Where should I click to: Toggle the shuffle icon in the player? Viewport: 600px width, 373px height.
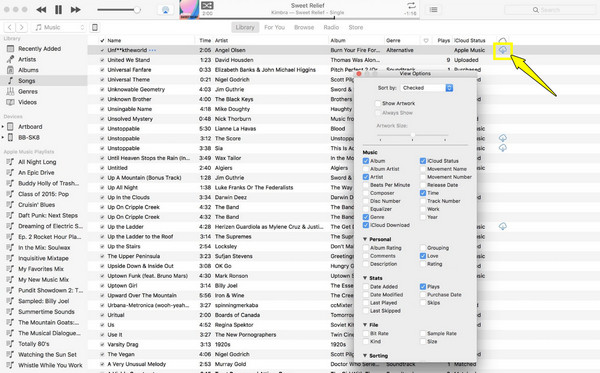[207, 5]
